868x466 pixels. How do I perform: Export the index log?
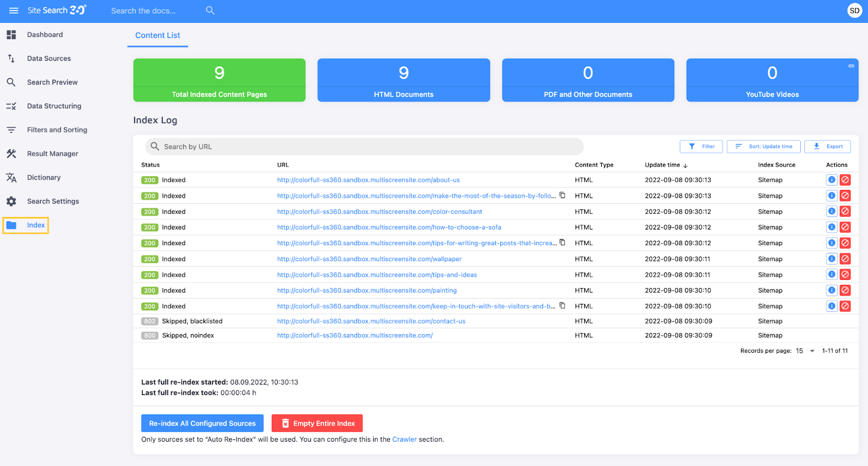point(828,146)
